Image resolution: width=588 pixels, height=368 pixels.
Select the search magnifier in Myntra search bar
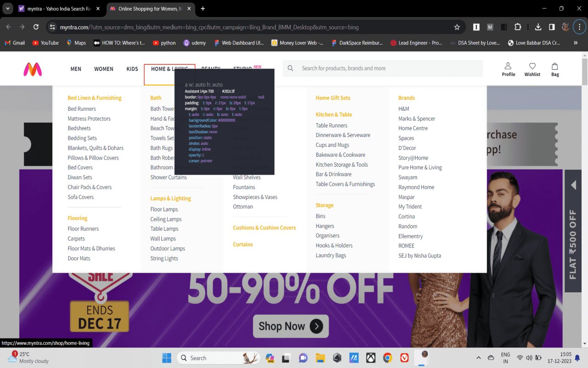(290, 68)
